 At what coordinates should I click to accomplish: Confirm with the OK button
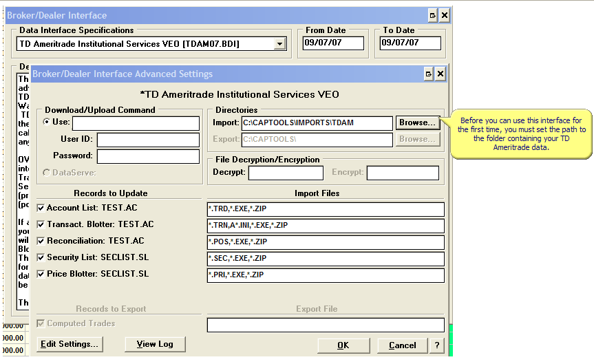pos(343,345)
